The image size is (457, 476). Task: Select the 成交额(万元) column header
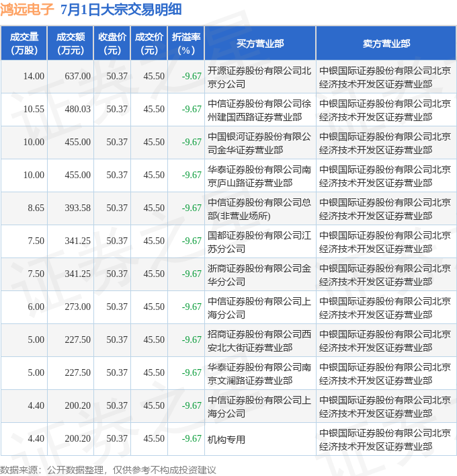71,44
